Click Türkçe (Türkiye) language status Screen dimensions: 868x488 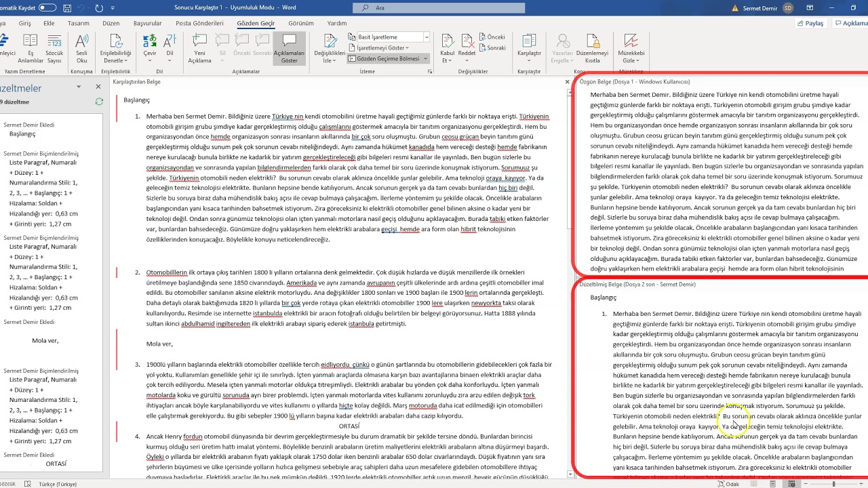[x=57, y=484]
